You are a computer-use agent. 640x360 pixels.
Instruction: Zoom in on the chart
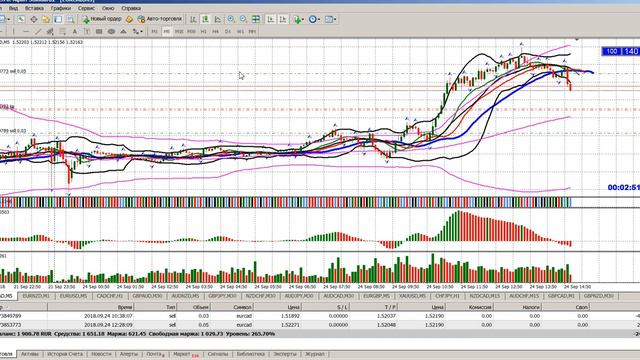[231, 19]
